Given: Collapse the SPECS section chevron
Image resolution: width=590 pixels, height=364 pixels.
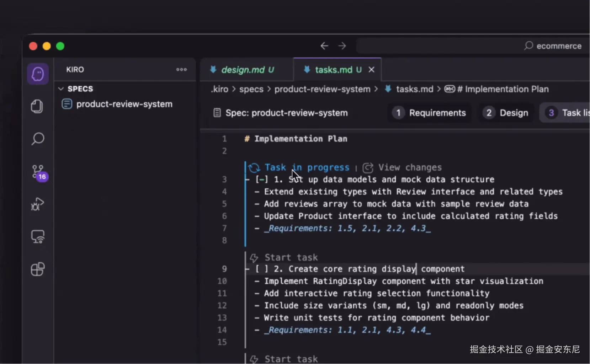Looking at the screenshot, I should [61, 89].
